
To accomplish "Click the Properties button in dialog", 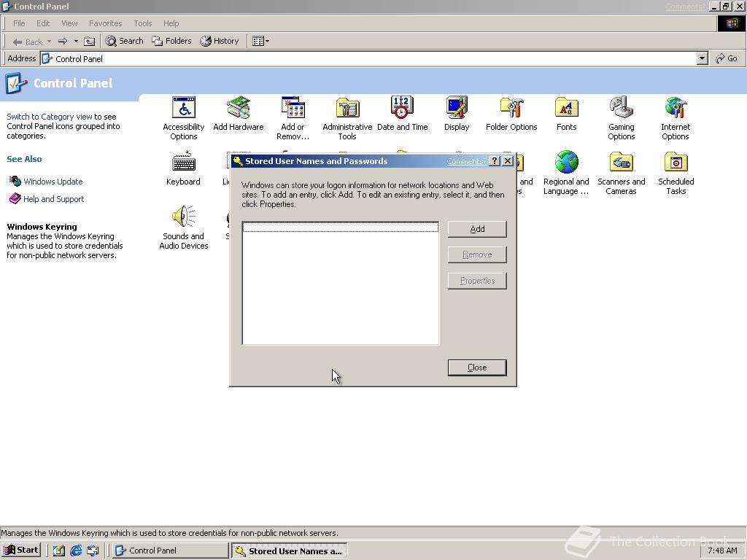I will click(477, 281).
